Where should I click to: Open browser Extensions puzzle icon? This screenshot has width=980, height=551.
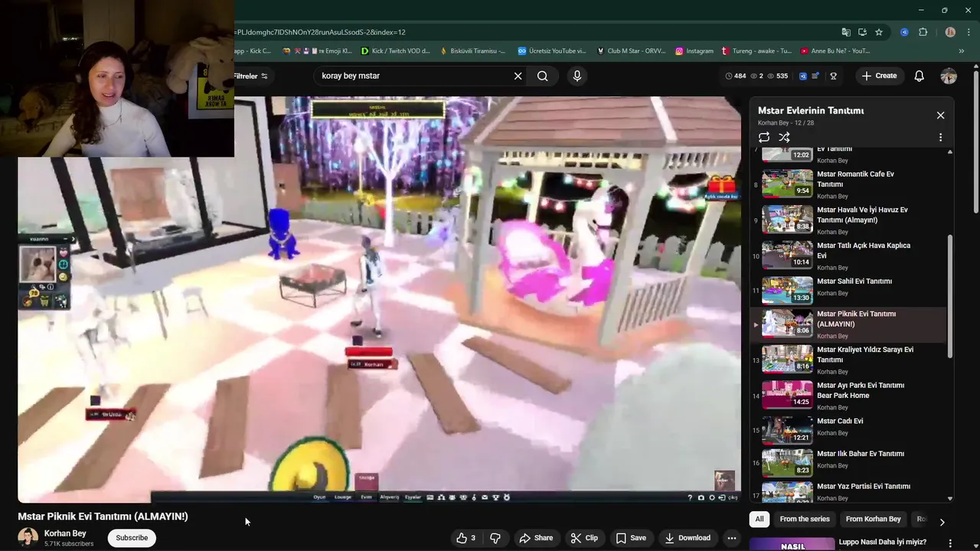tap(923, 32)
